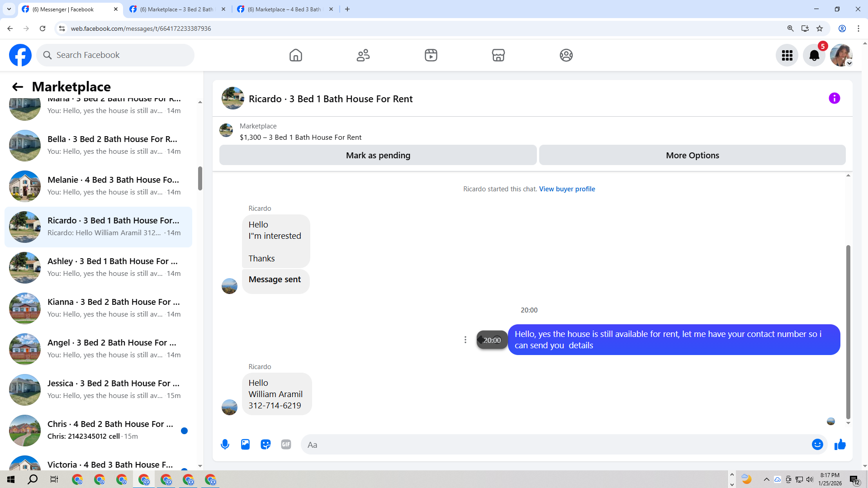Open Kianna's 3 Bed 2 Bath chat
The width and height of the screenshot is (868, 488).
point(98,308)
